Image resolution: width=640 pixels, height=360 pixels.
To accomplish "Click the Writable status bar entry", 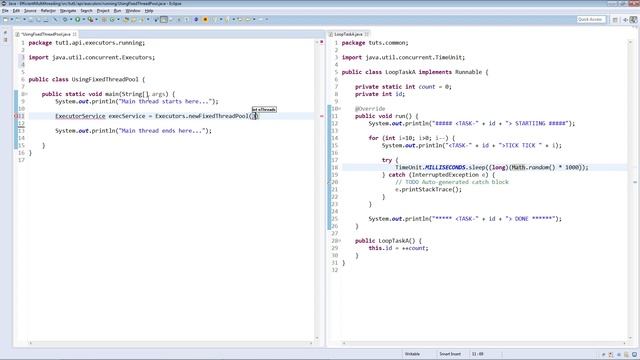I will coord(412,354).
